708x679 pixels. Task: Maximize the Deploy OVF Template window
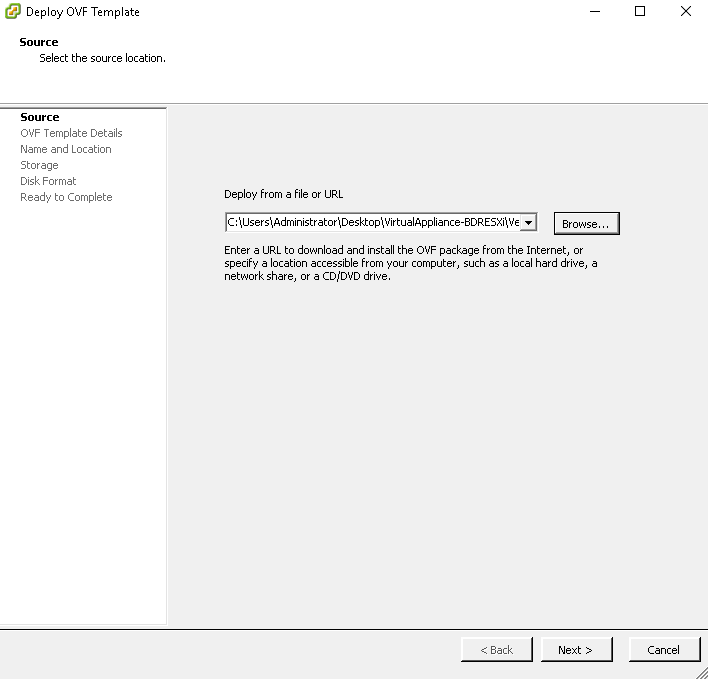coord(640,11)
